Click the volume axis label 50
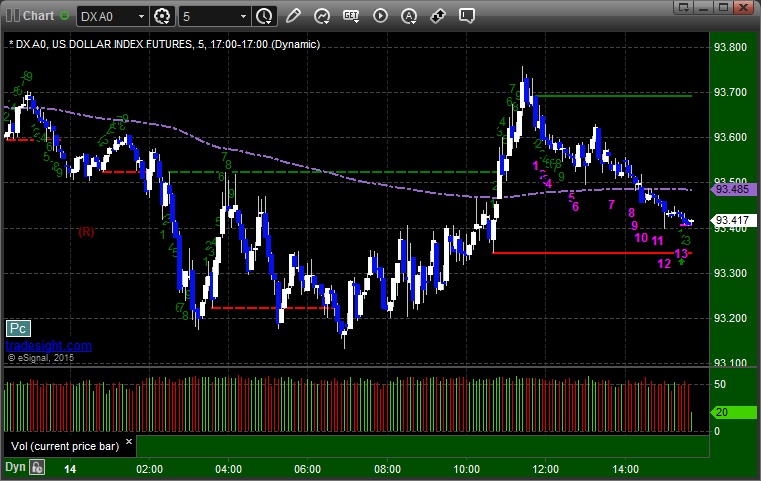The image size is (761, 481). pyautogui.click(x=720, y=384)
